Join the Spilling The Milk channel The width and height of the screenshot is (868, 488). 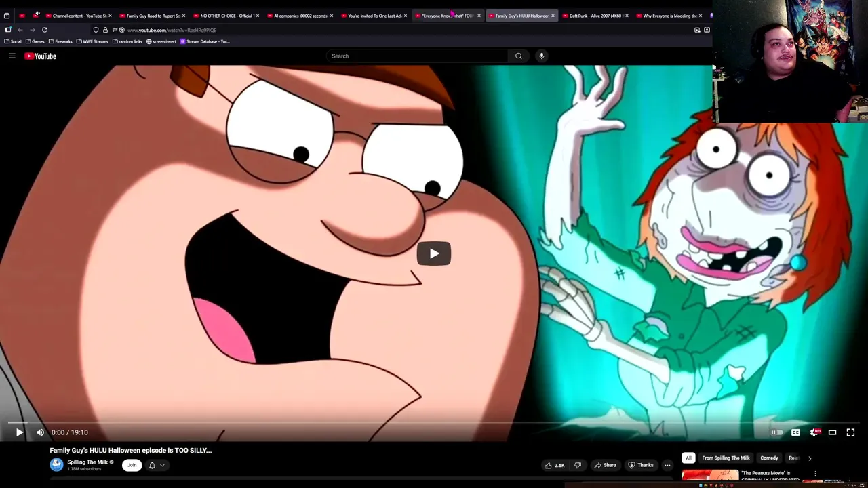[x=132, y=465]
